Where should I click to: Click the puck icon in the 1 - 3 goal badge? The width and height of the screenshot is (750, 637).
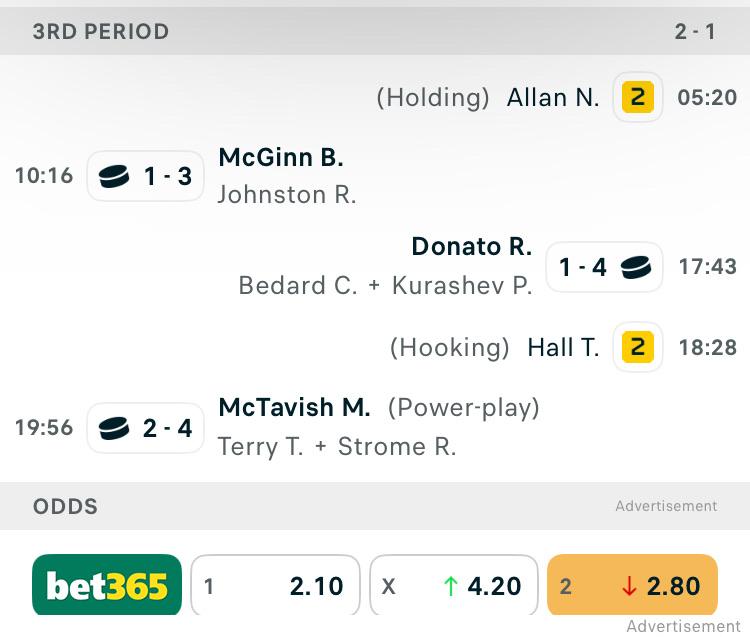(114, 176)
